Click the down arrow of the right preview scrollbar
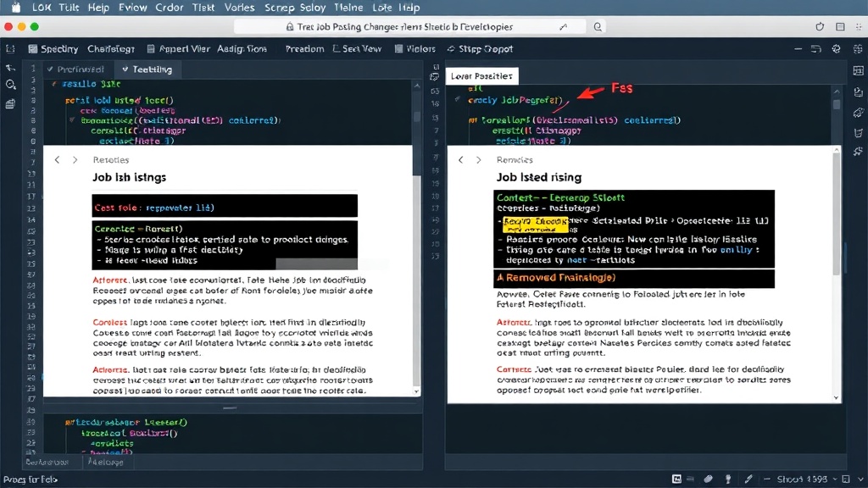Viewport: 868px width, 488px height. [x=836, y=398]
